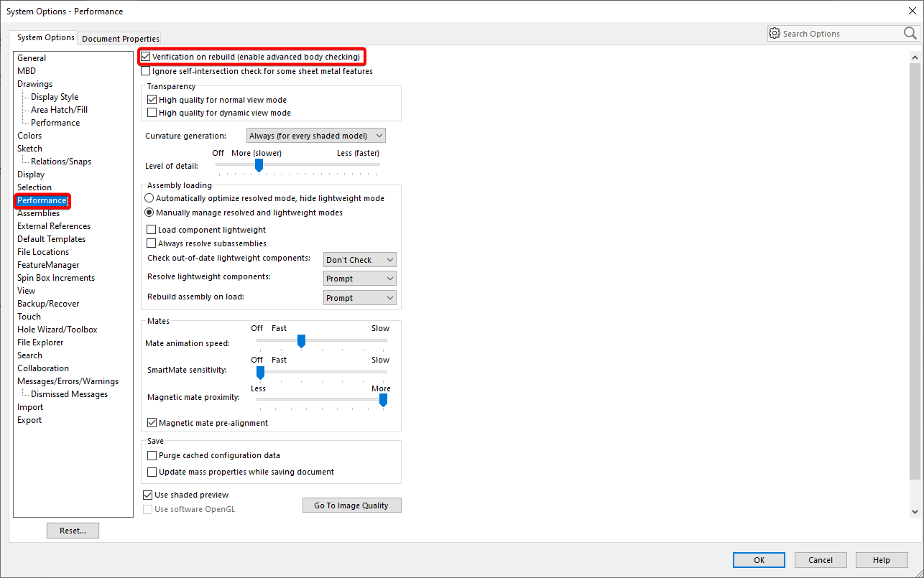The image size is (924, 578).
Task: Switch to System Options tab
Action: 46,37
